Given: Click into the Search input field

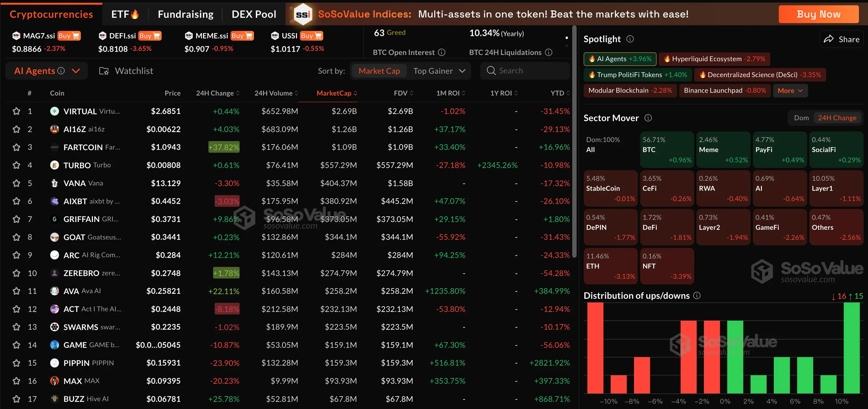Looking at the screenshot, I should 532,71.
